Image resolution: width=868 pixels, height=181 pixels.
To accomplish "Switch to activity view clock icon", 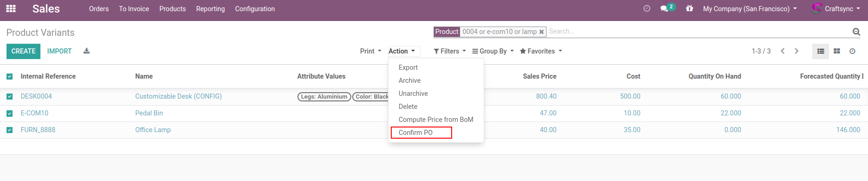I will pos(852,51).
